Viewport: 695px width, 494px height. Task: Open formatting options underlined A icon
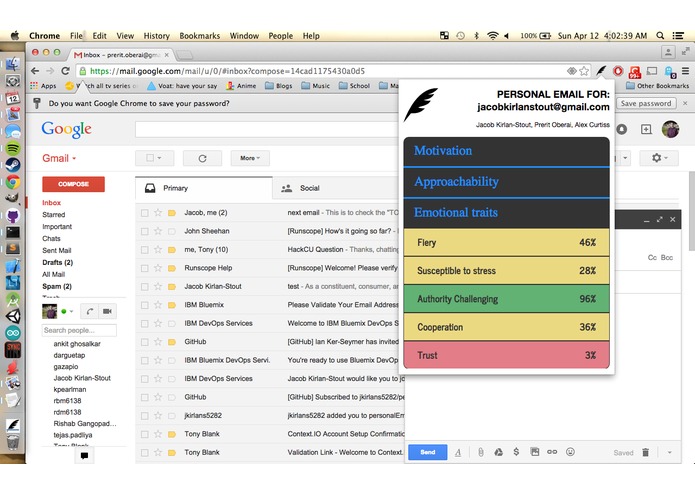458,452
